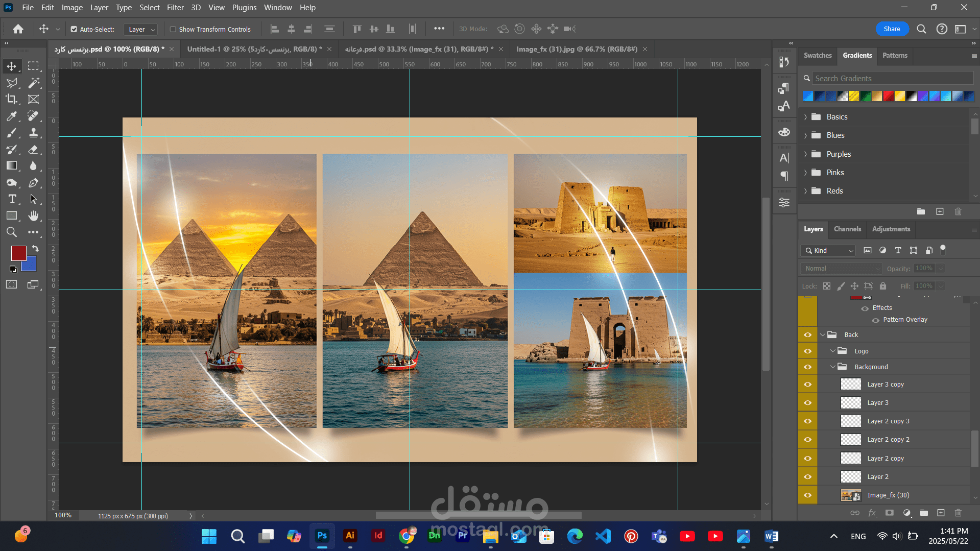This screenshot has height=551, width=980.
Task: Select the Hand tool
Action: [x=33, y=215]
